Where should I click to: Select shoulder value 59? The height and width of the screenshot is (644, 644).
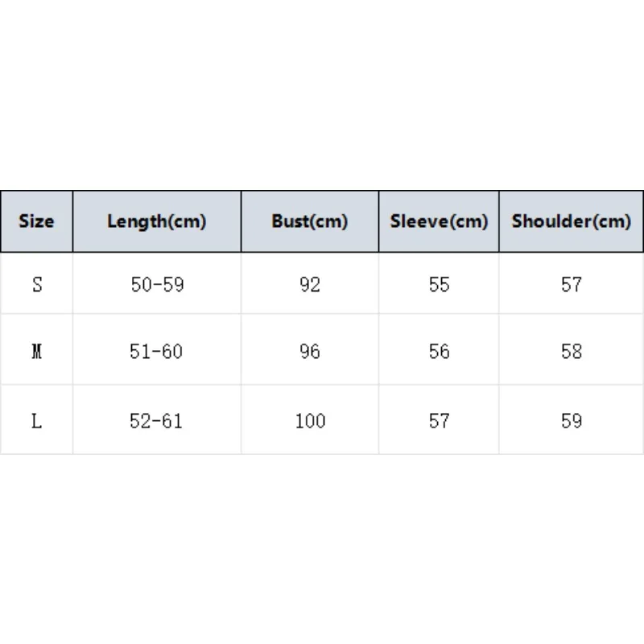[x=572, y=420]
